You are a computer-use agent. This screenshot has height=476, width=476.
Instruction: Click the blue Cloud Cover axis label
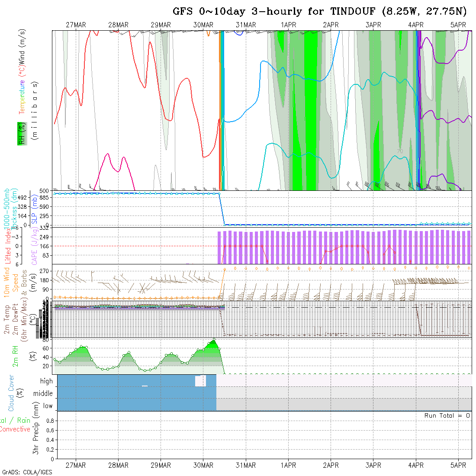coord(11,393)
